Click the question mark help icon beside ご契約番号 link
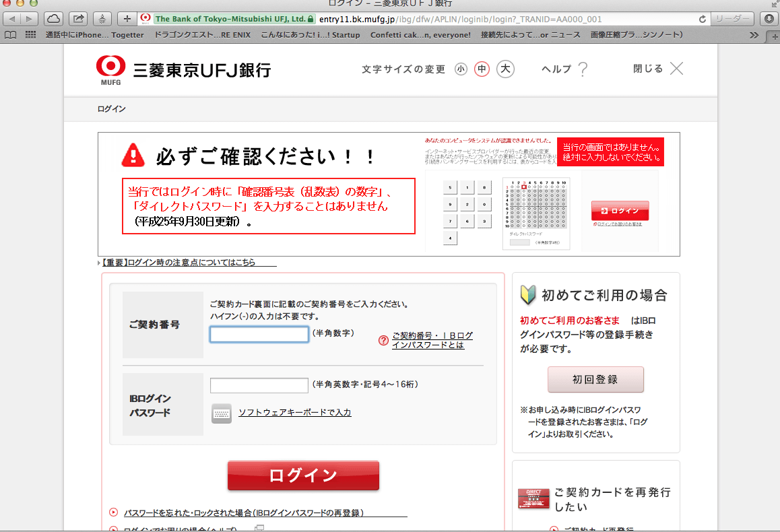This screenshot has width=780, height=532. (x=383, y=340)
